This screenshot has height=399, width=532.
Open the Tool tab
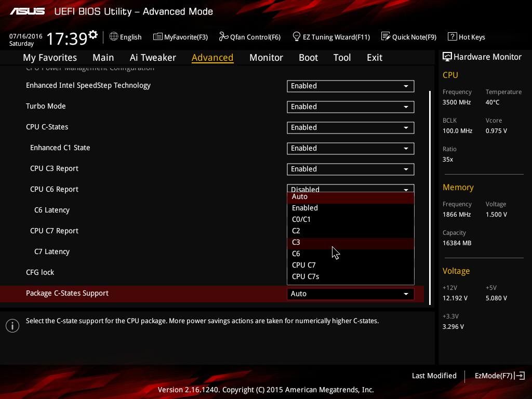tap(342, 58)
